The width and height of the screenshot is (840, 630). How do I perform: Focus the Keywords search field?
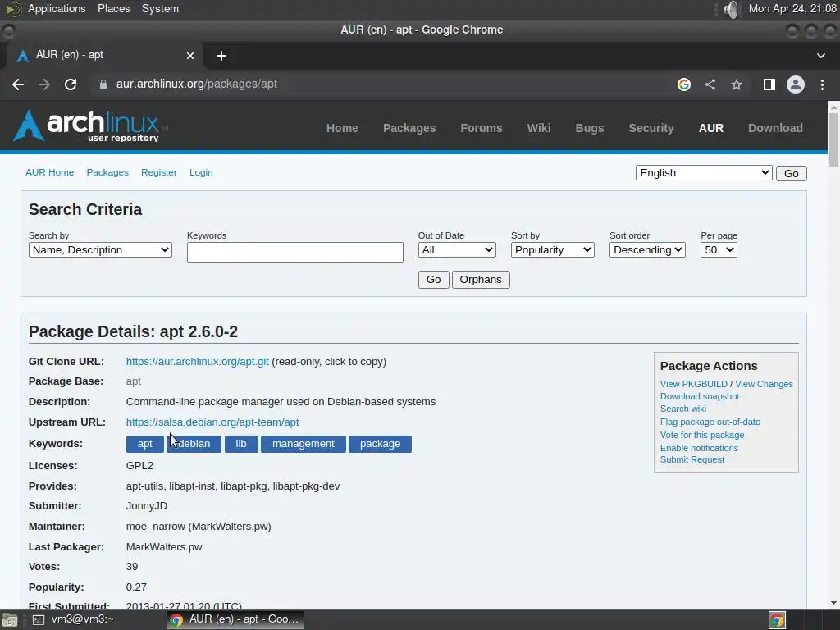point(295,253)
